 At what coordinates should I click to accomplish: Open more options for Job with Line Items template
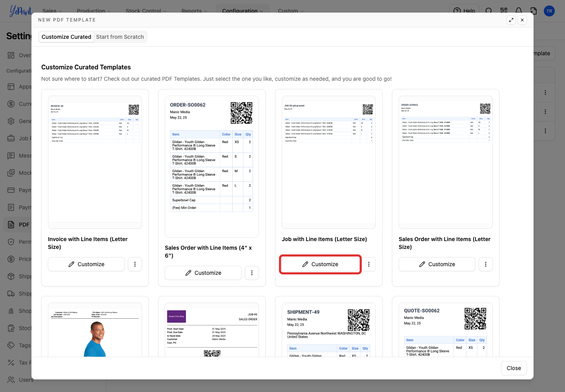369,264
